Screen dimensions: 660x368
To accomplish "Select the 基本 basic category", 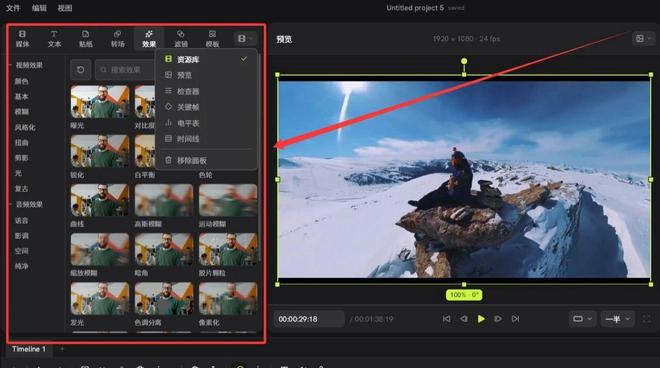I will pos(21,96).
